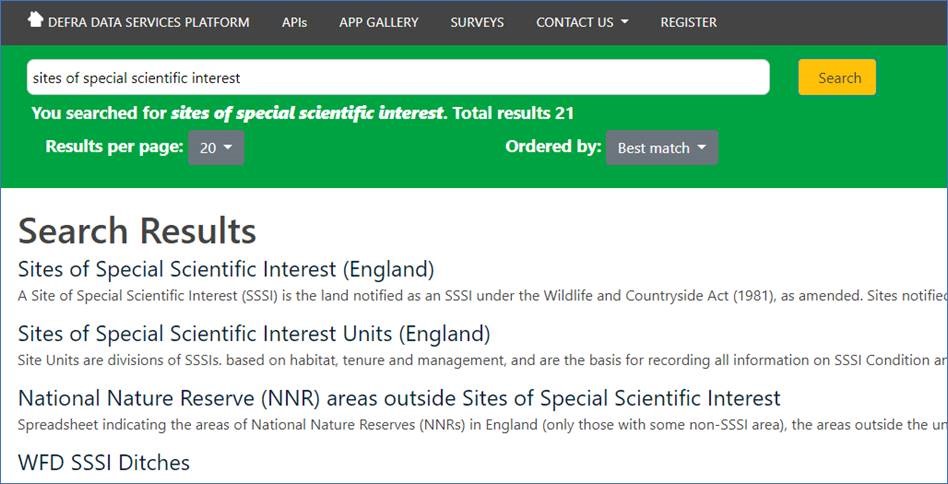Screen dimensions: 948x484
Task: Navigate to the Surveys page
Action: (477, 22)
